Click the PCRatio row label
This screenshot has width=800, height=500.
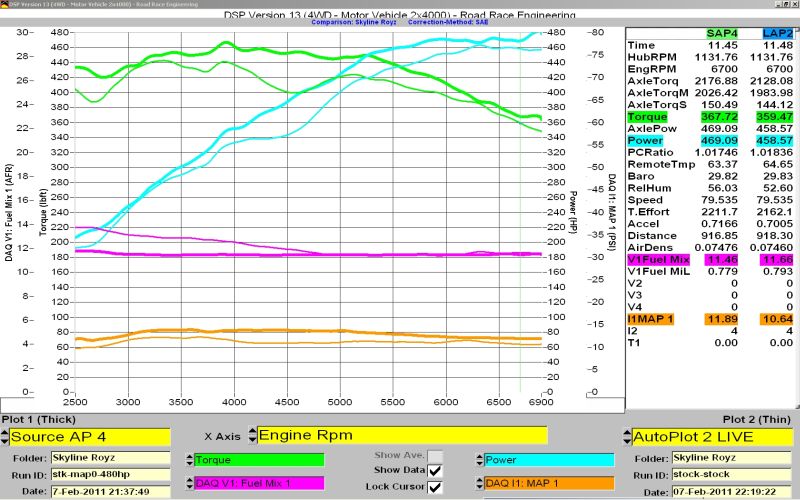[651, 153]
